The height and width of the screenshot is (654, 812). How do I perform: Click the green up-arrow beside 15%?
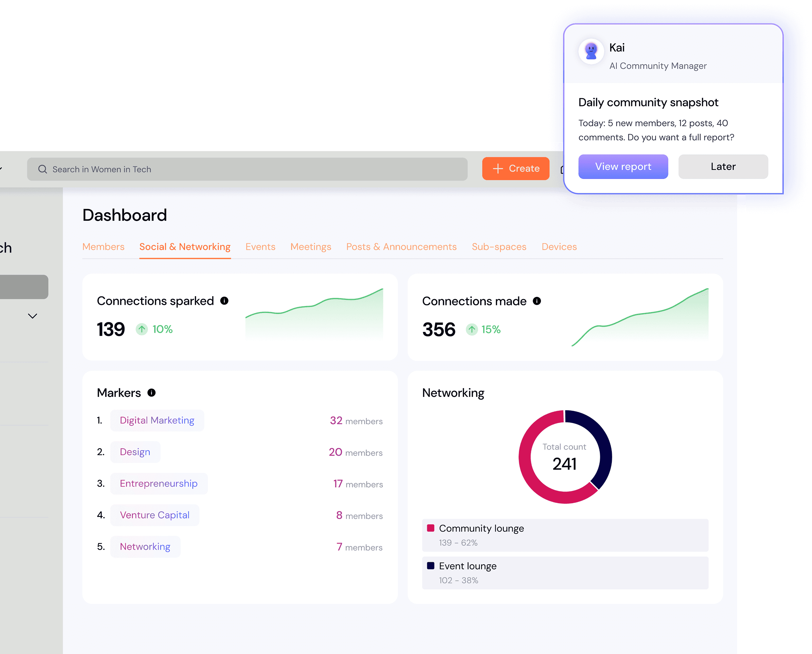click(x=472, y=329)
